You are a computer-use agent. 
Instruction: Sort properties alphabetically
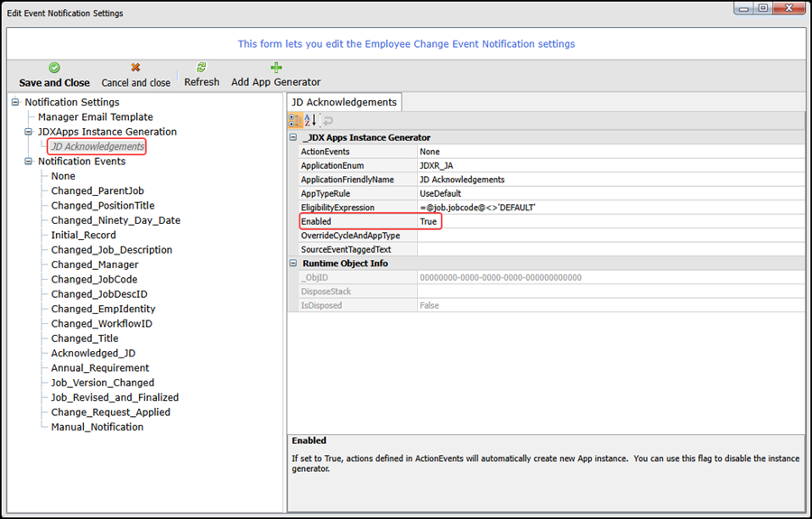pos(309,121)
